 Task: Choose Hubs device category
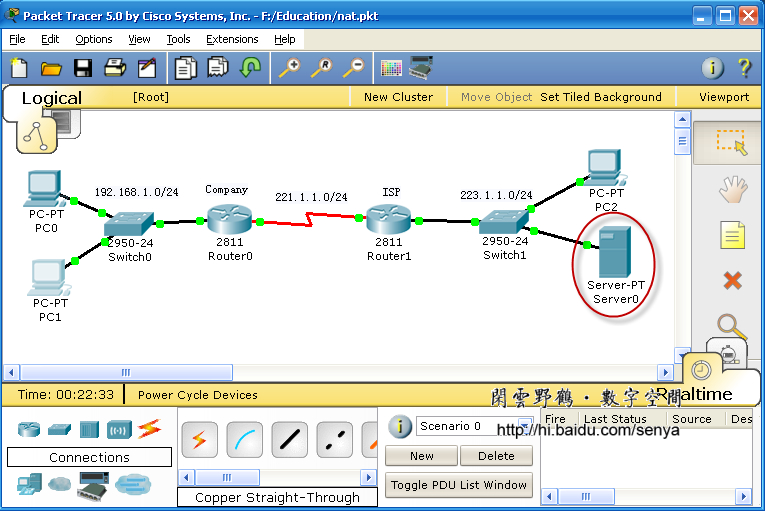(89, 429)
